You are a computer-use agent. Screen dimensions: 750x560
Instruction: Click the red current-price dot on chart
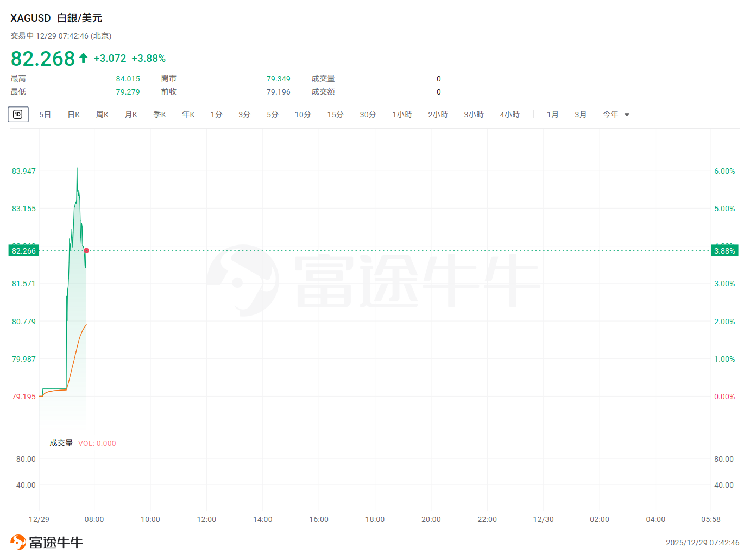pos(86,250)
